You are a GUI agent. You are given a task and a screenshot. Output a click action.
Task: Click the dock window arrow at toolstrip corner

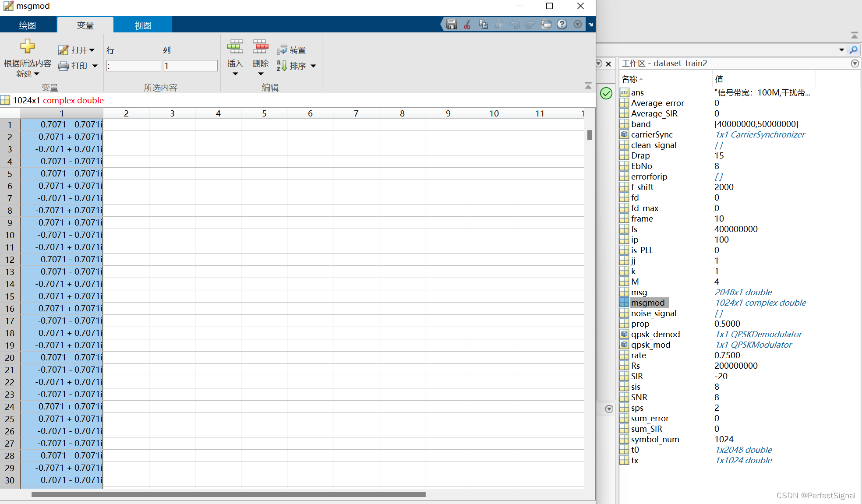(x=591, y=25)
